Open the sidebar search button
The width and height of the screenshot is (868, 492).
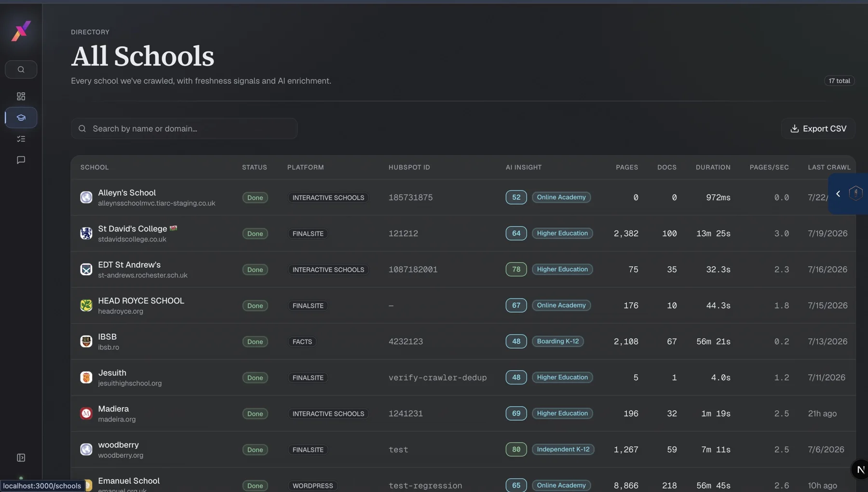(x=21, y=69)
